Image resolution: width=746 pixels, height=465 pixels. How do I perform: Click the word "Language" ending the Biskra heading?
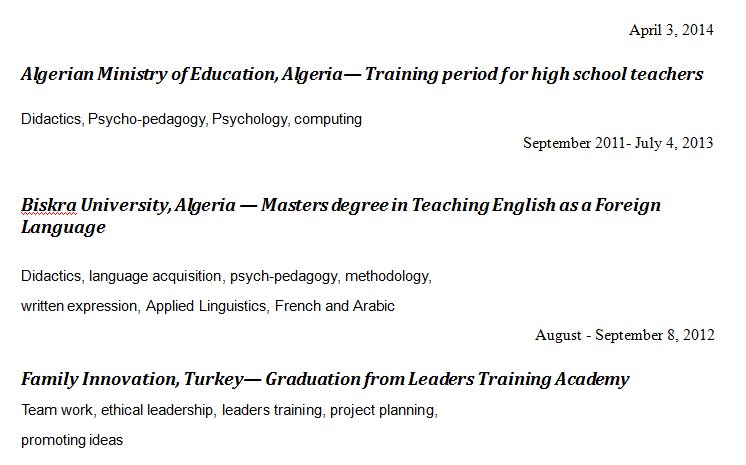tap(63, 227)
